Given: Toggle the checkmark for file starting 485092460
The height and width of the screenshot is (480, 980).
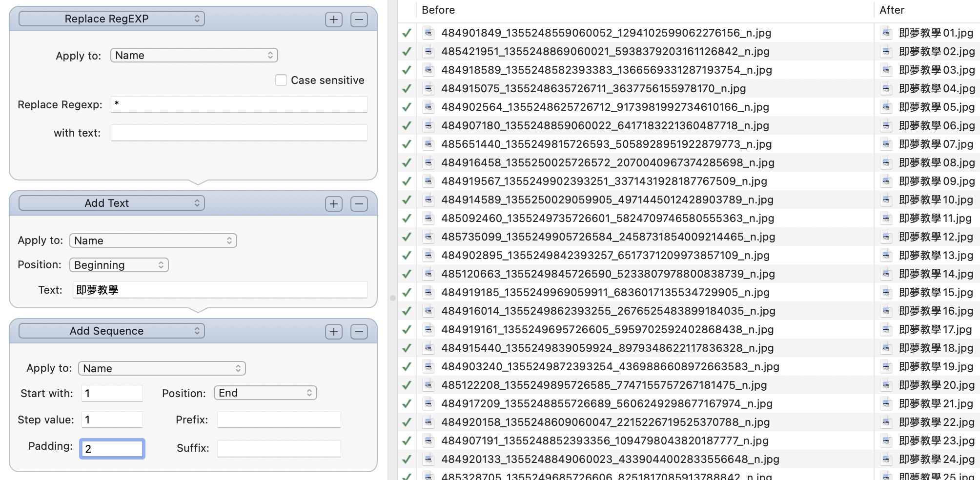Looking at the screenshot, I should pos(407,219).
